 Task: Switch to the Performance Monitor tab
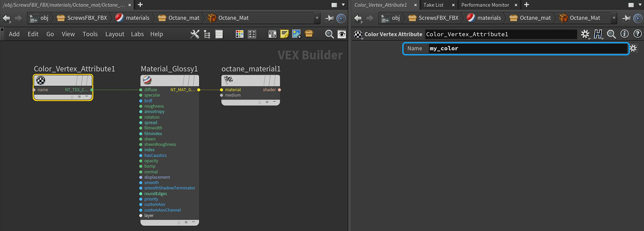click(485, 5)
